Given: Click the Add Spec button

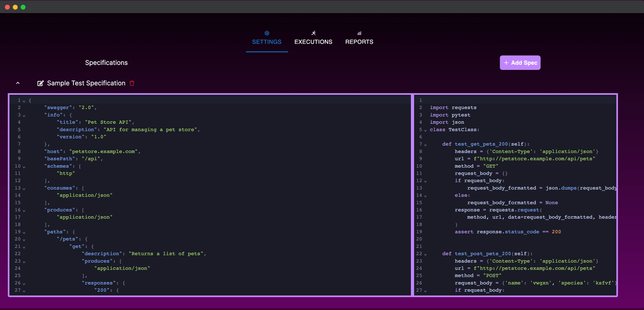Looking at the screenshot, I should click(x=520, y=63).
